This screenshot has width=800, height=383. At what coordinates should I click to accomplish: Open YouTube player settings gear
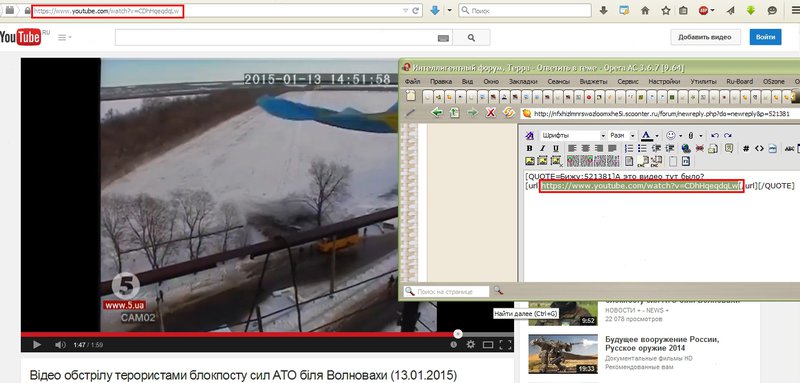[470, 345]
